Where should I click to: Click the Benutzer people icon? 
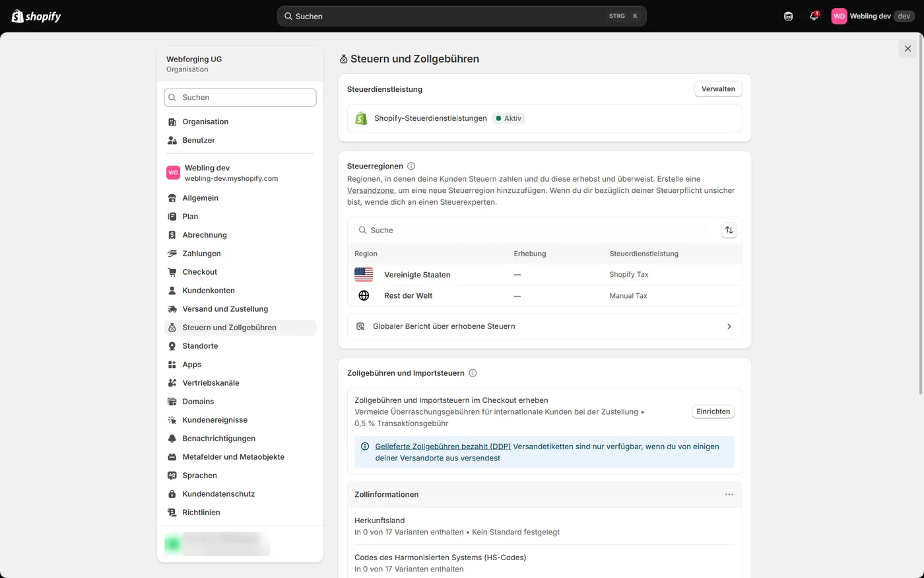click(172, 140)
